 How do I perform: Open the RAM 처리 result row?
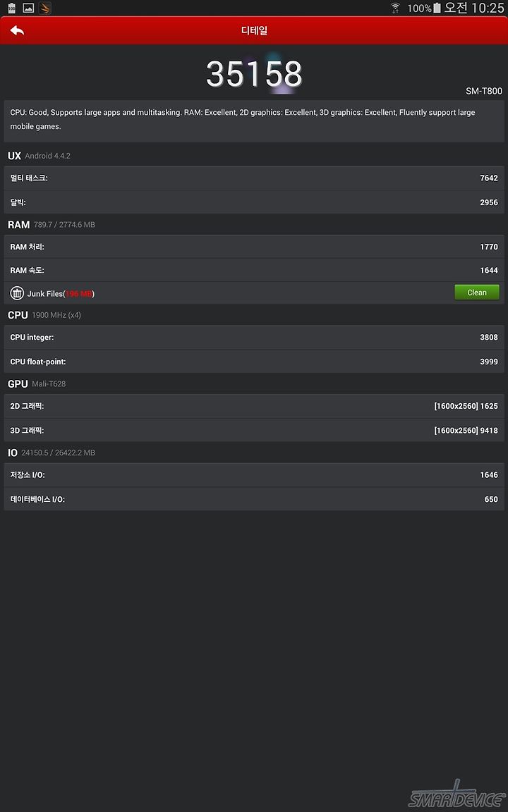pyautogui.click(x=254, y=247)
